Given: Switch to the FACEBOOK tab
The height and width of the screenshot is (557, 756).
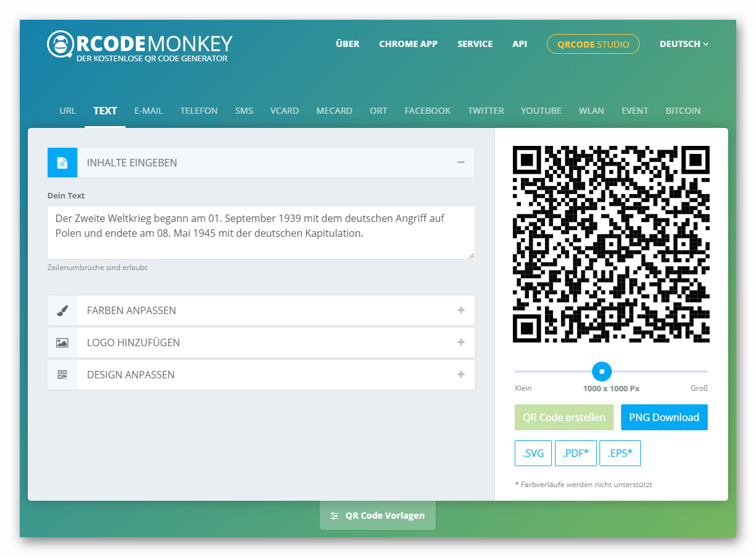Looking at the screenshot, I should 427,111.
